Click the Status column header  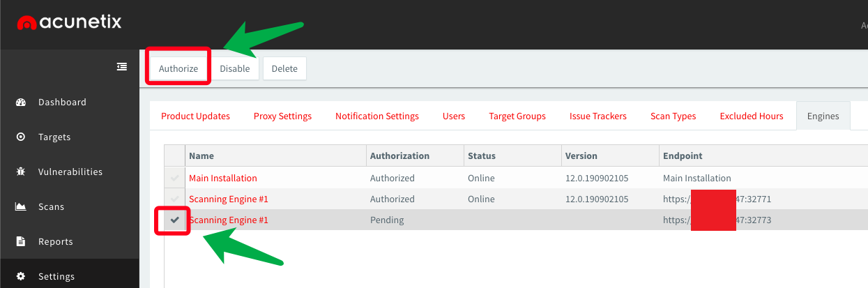click(512, 156)
